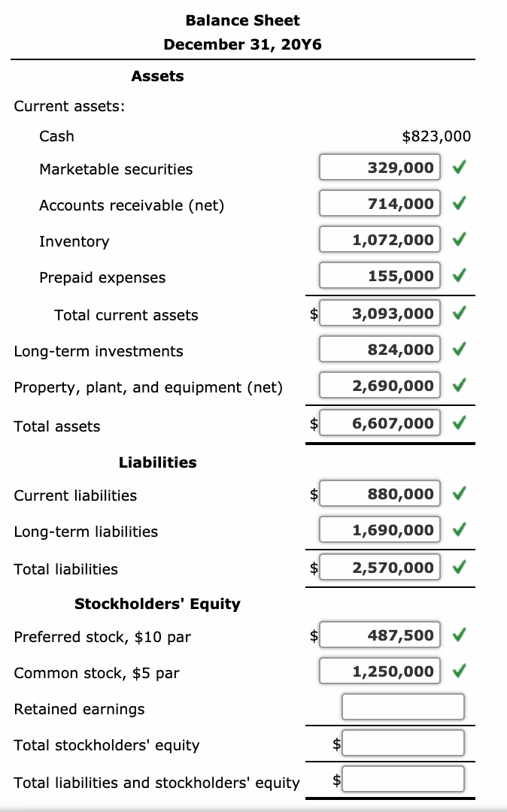Select the Accounts receivable (net) field
The height and width of the screenshot is (812, 507).
(x=379, y=203)
